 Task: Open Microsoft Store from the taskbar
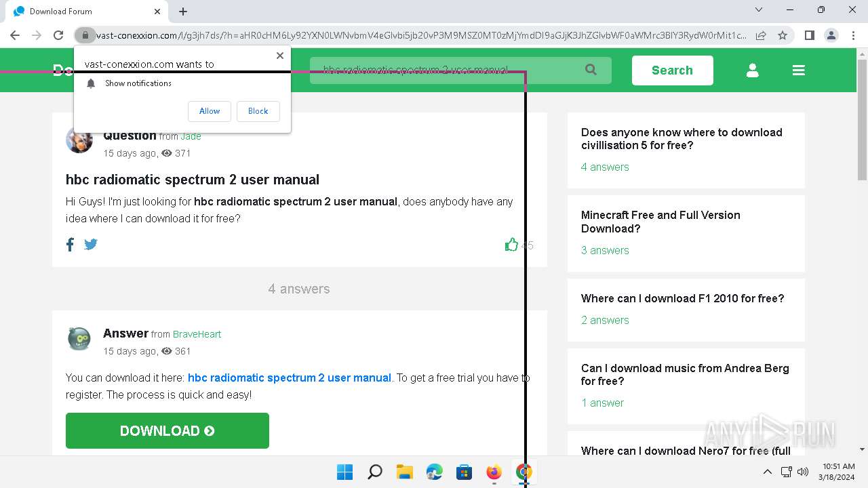465,472
